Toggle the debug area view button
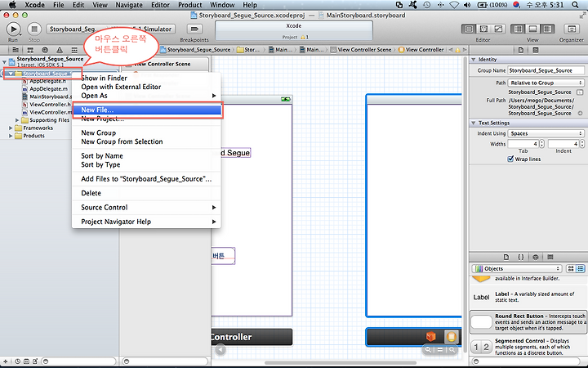This screenshot has width=588, height=368. [532, 29]
